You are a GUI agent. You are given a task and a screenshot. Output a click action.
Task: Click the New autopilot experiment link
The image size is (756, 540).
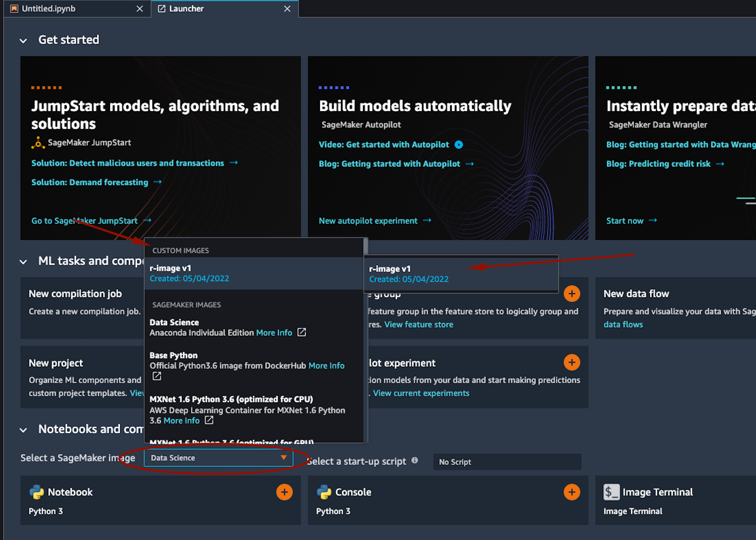point(368,221)
